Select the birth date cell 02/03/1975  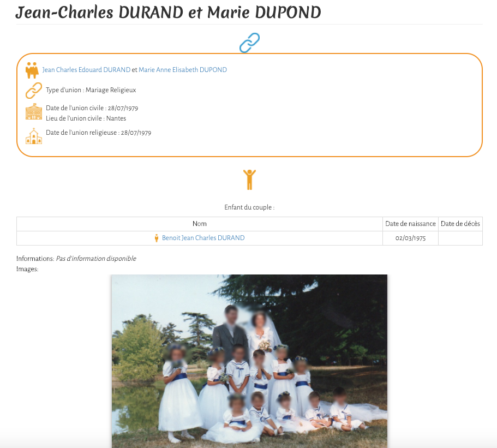point(410,238)
